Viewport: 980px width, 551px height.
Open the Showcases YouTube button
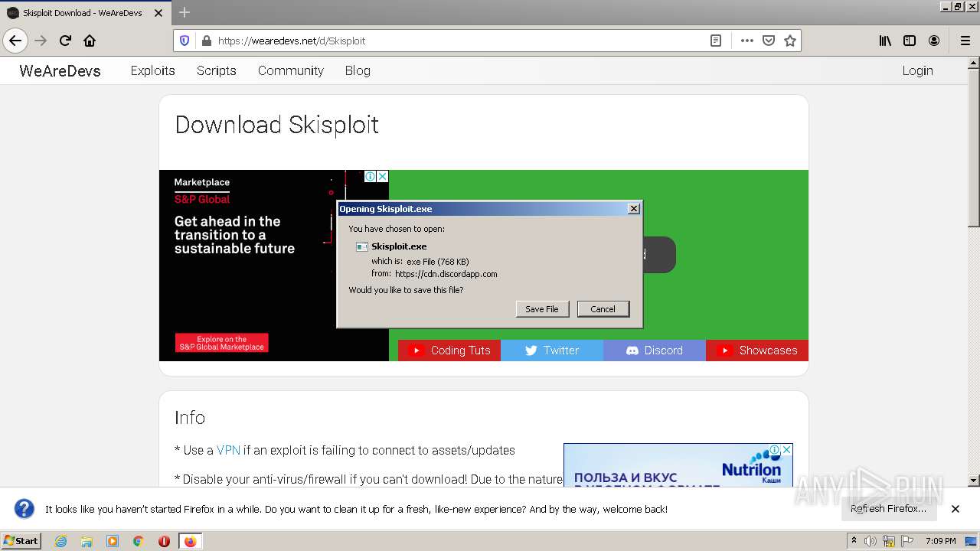pyautogui.click(x=757, y=350)
